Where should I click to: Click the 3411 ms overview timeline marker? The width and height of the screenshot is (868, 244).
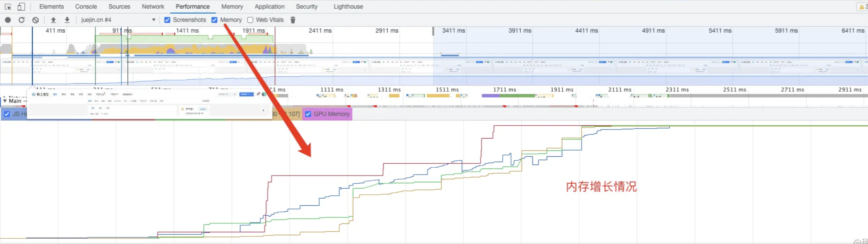(x=453, y=31)
